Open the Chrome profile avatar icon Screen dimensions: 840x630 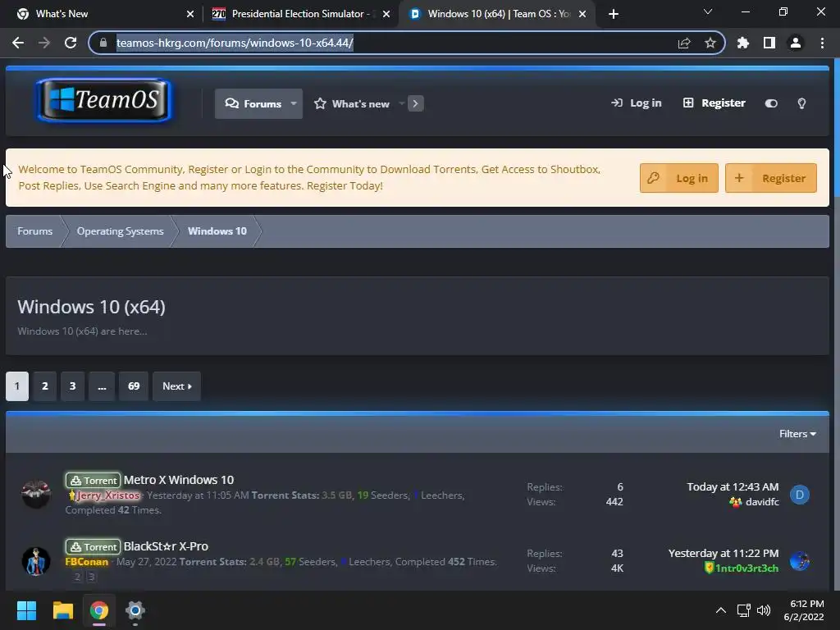[796, 43]
